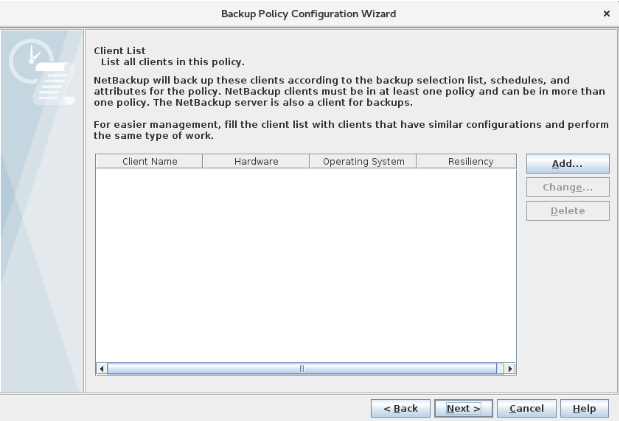Close the Backup Policy Configuration Wizard window

click(607, 14)
